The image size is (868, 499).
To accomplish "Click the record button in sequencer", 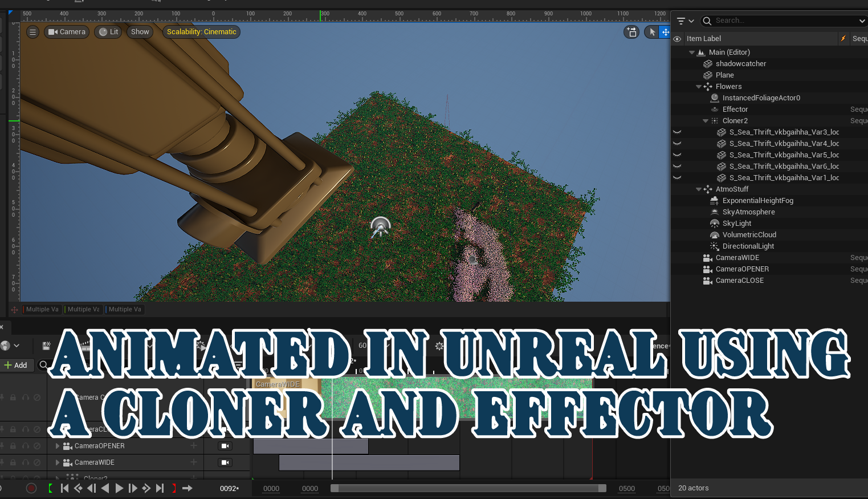I will [x=31, y=488].
